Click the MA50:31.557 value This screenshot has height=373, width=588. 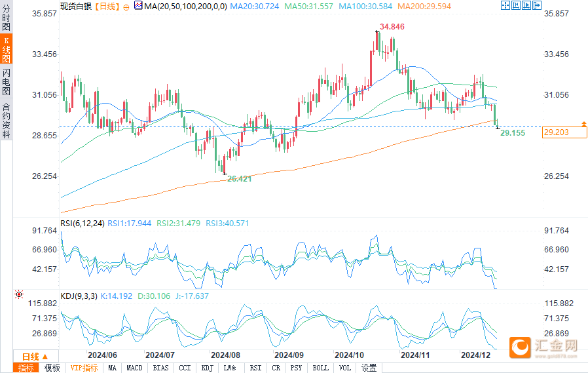tap(308, 7)
